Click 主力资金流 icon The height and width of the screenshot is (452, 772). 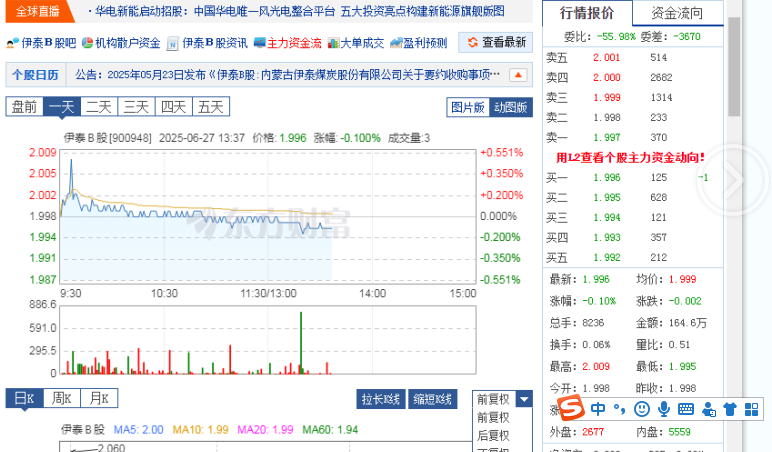259,43
